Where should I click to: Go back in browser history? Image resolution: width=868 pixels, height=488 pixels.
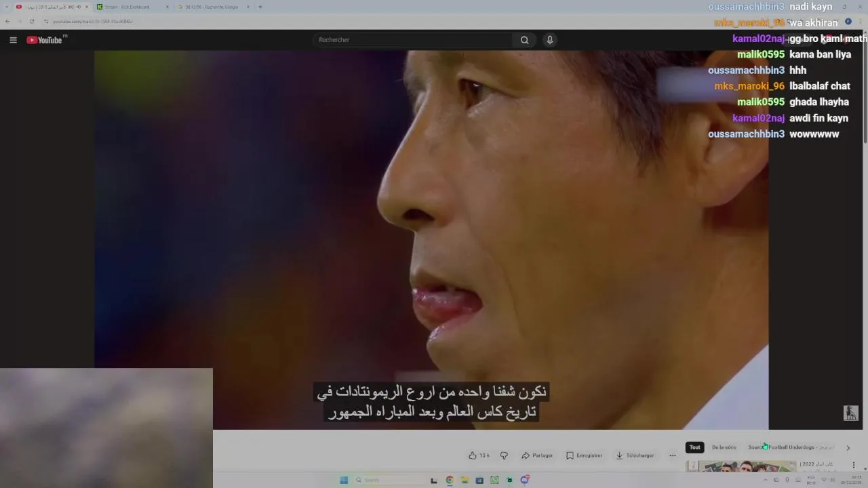(x=7, y=21)
